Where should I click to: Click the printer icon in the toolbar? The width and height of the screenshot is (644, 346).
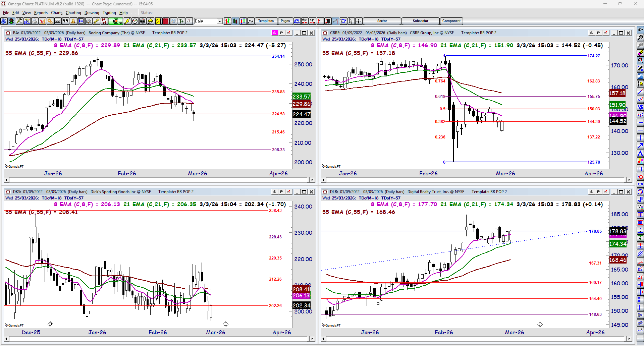coord(35,21)
